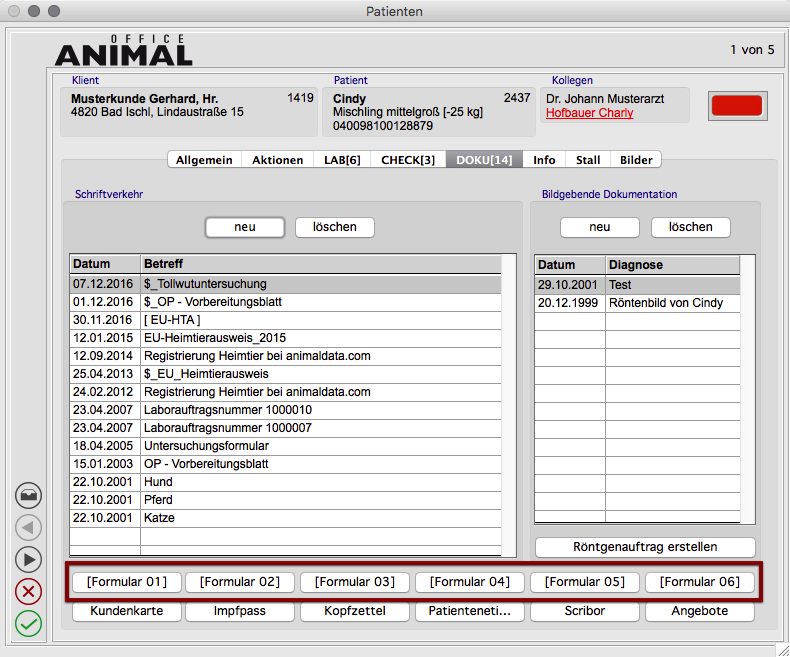Confirm with the green checkmark icon

[x=29, y=624]
